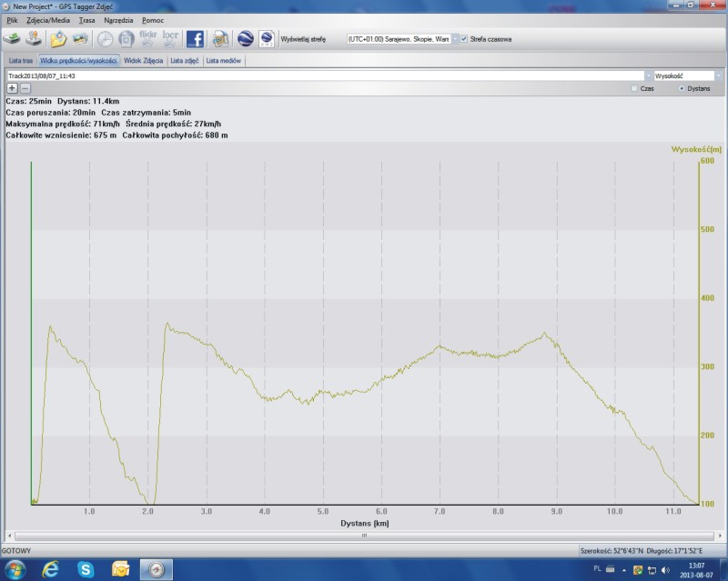
Task: Show hidden system tray icons arrow
Action: [624, 570]
